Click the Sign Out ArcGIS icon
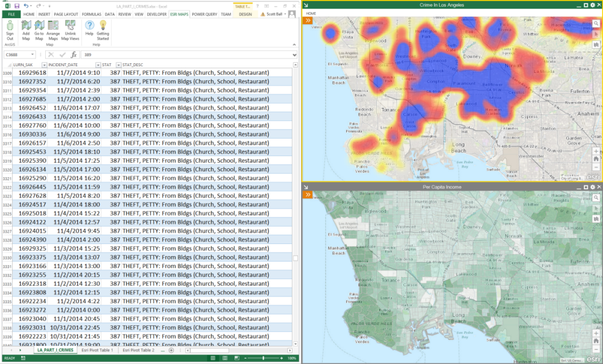The width and height of the screenshot is (603, 364). pyautogui.click(x=10, y=30)
